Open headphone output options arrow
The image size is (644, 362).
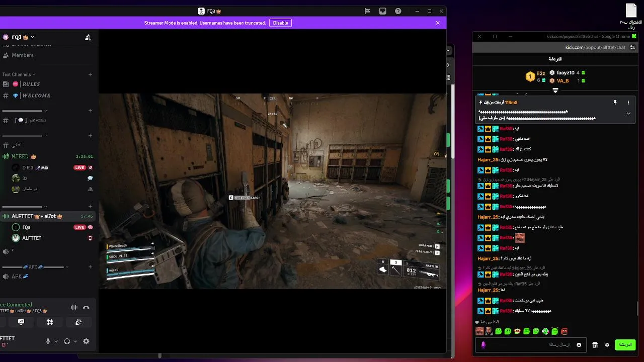coord(75,341)
